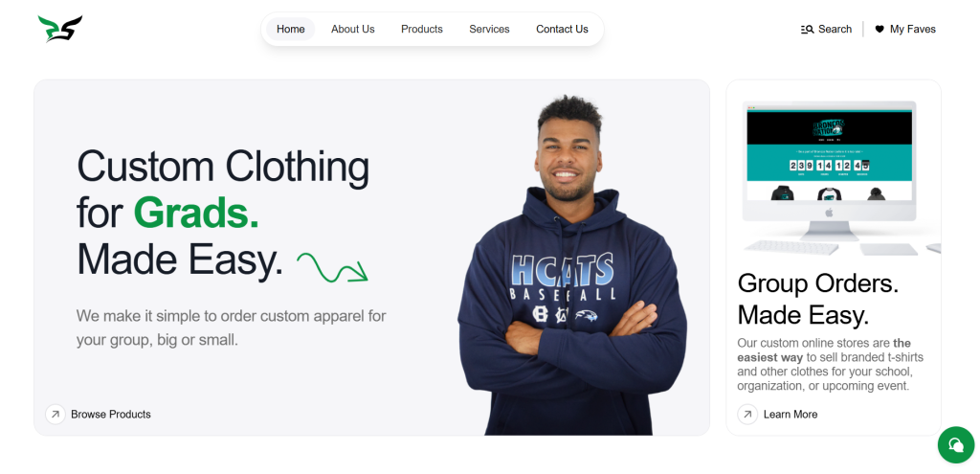Click the search magnifier icon
Screen dimensions: 980x474
click(808, 30)
